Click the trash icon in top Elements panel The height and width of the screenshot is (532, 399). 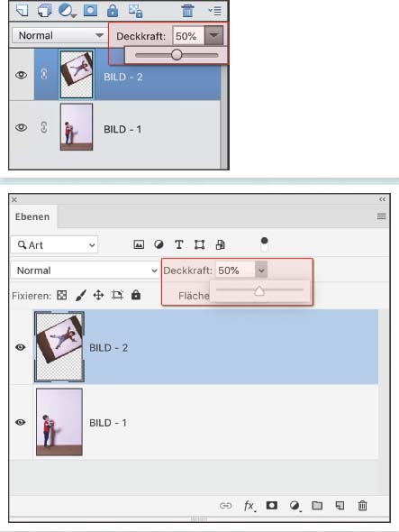(187, 11)
